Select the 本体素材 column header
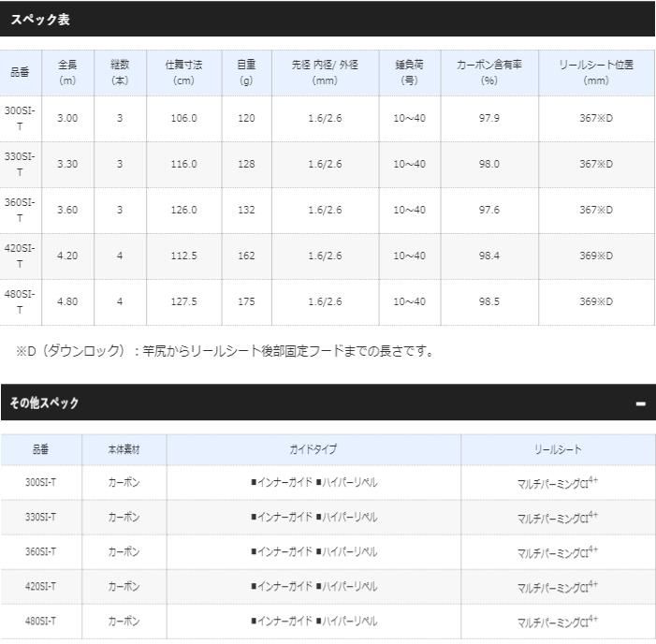The image size is (656, 644). (124, 450)
